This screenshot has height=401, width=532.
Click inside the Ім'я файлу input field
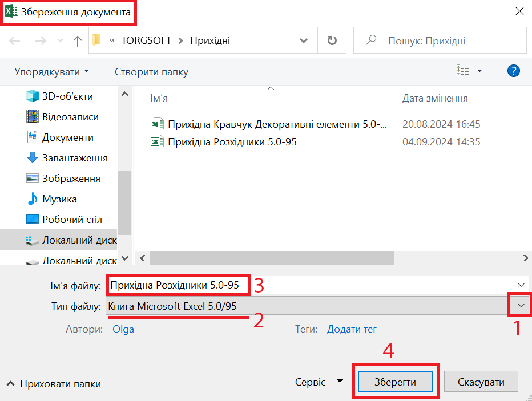(177, 284)
